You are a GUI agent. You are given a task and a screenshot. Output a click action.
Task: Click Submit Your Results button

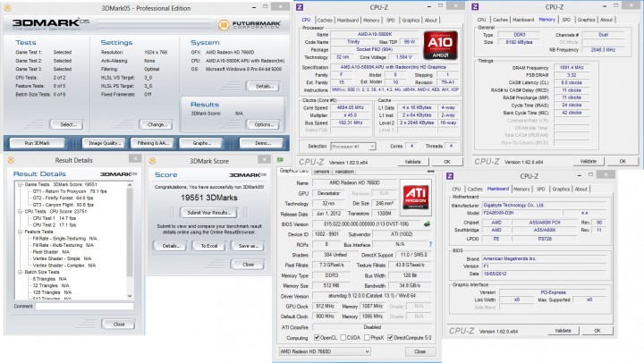tap(209, 213)
